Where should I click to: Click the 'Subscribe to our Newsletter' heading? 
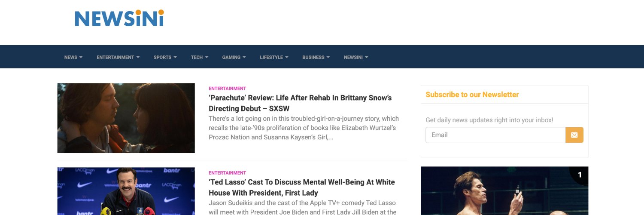[472, 95]
